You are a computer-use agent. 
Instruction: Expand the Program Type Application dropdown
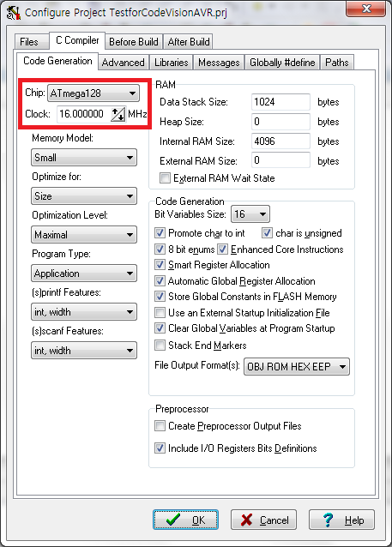[84, 273]
